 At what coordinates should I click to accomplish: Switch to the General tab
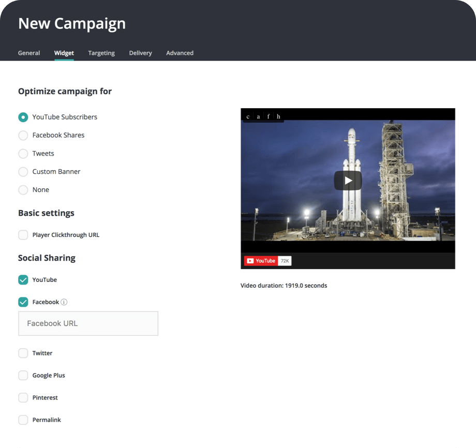pos(29,53)
